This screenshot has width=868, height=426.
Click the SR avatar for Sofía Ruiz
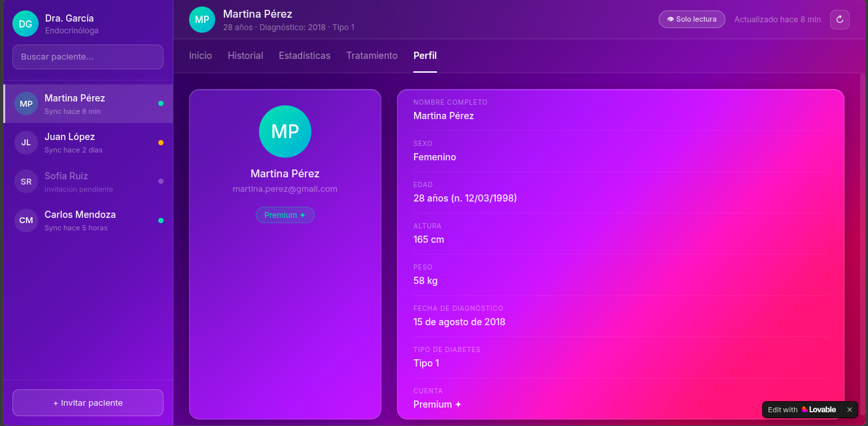coord(26,181)
